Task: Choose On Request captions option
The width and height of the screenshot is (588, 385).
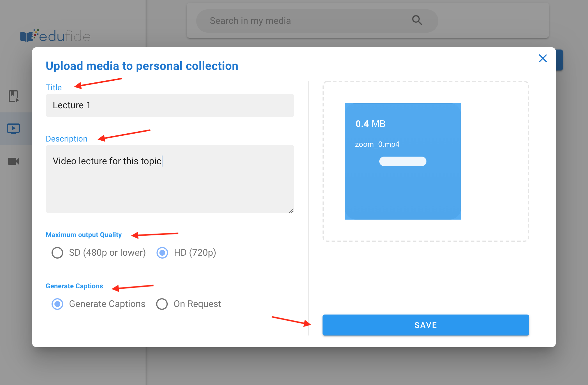Action: [162, 304]
